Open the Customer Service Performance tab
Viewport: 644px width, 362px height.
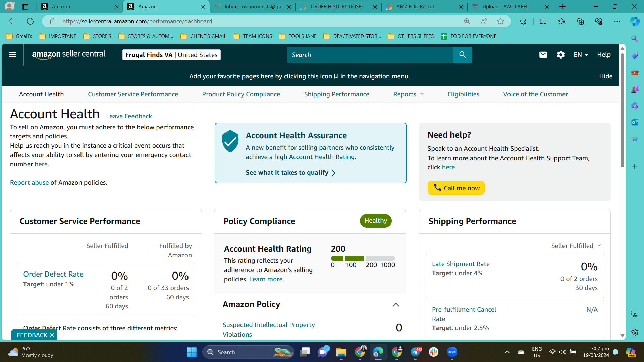(x=133, y=94)
